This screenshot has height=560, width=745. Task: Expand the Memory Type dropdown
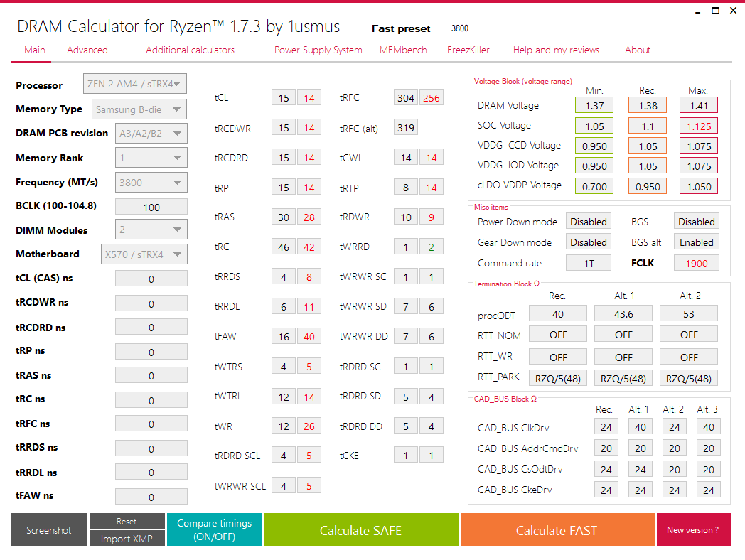pyautogui.click(x=139, y=109)
